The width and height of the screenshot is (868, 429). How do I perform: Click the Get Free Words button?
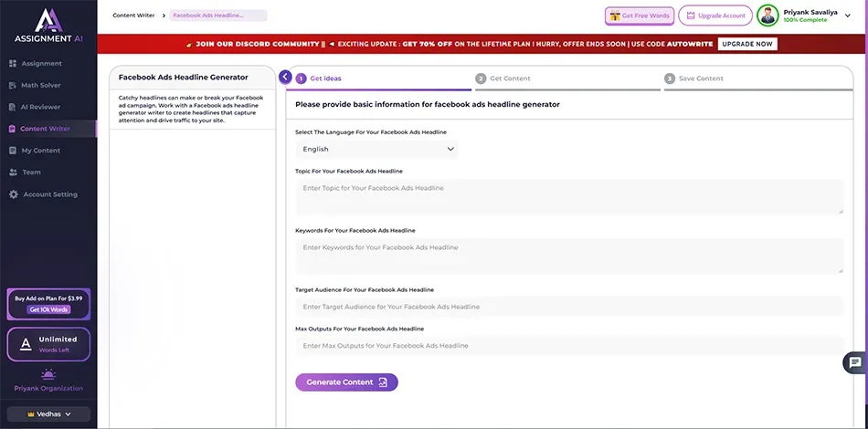pyautogui.click(x=639, y=16)
